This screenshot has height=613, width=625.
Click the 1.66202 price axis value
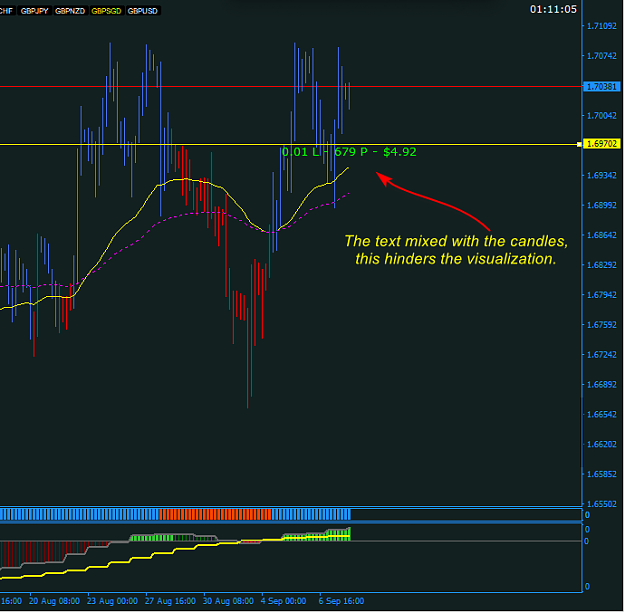[601, 445]
